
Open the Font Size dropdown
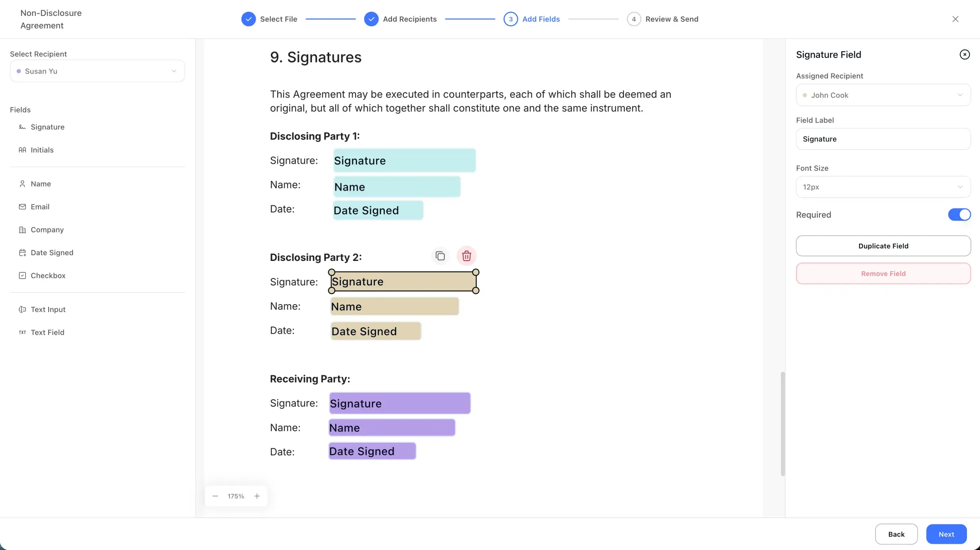[x=883, y=187]
